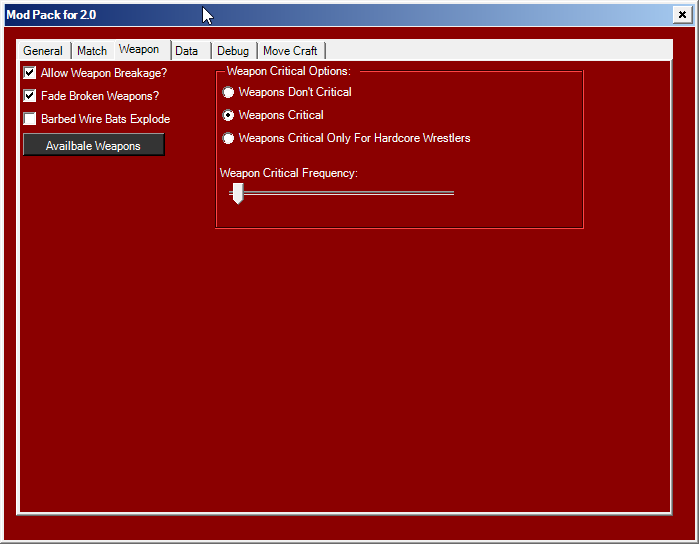Close the Mod Pack for 2.0 window
Viewport: 699px width, 544px height.
(x=682, y=15)
